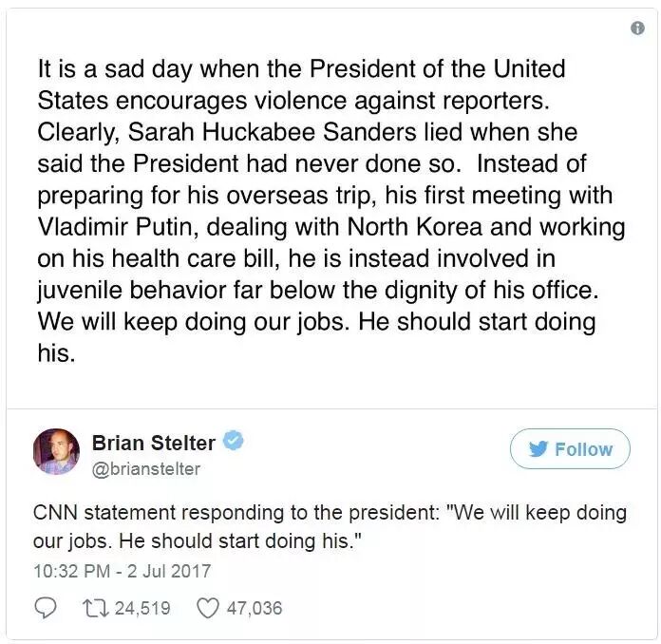
Task: Open the Brian Stelter name link
Action: [154, 443]
